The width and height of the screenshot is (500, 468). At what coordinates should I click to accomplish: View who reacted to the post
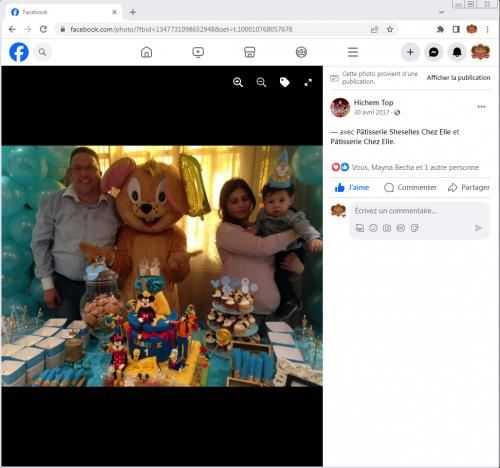pos(415,167)
